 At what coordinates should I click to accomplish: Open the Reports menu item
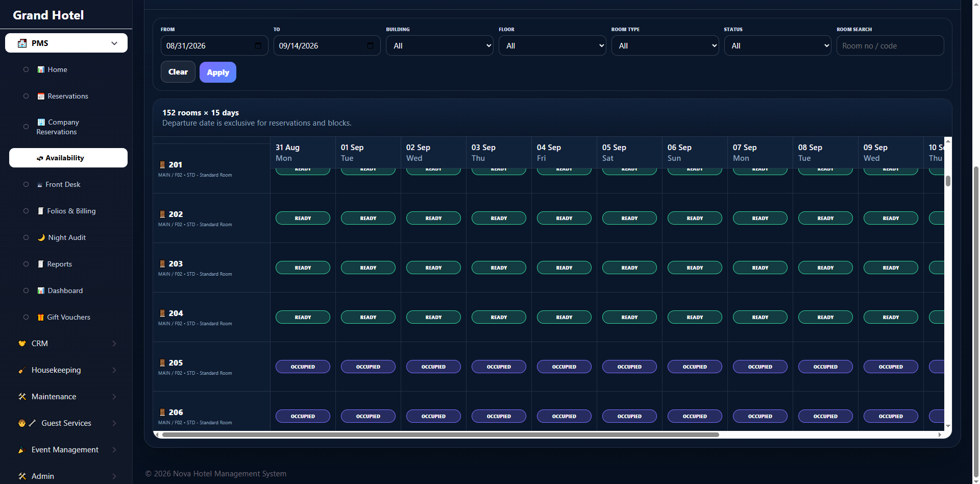(59, 264)
